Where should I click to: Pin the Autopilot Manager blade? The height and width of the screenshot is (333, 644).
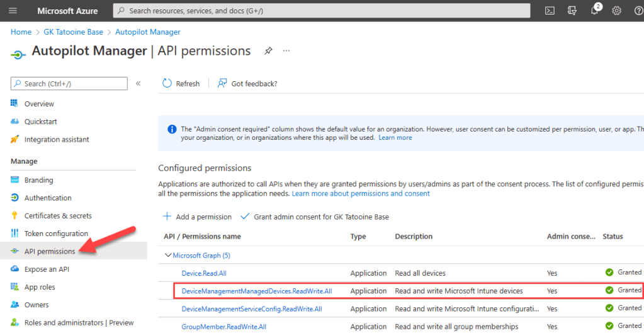tap(268, 51)
